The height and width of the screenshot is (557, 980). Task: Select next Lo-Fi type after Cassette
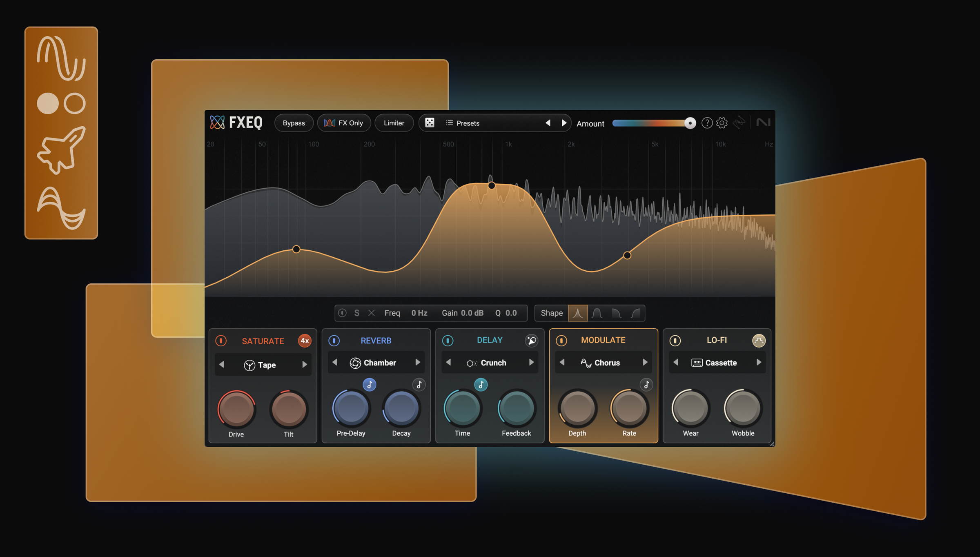tap(759, 362)
